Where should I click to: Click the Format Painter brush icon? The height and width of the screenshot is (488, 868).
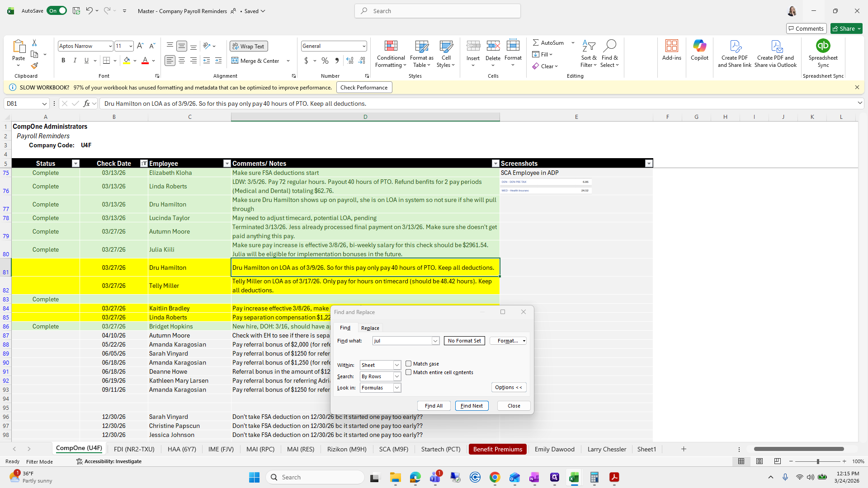[x=34, y=66]
